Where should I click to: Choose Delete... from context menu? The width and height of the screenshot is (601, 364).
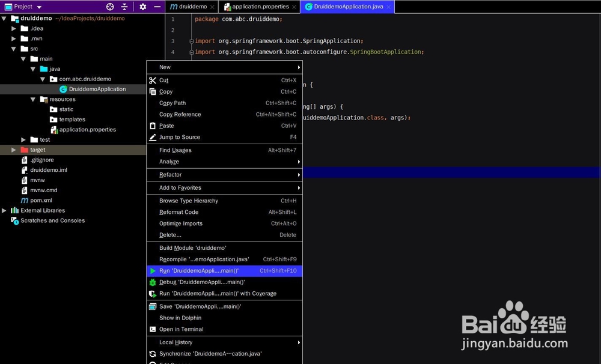[x=225, y=235]
